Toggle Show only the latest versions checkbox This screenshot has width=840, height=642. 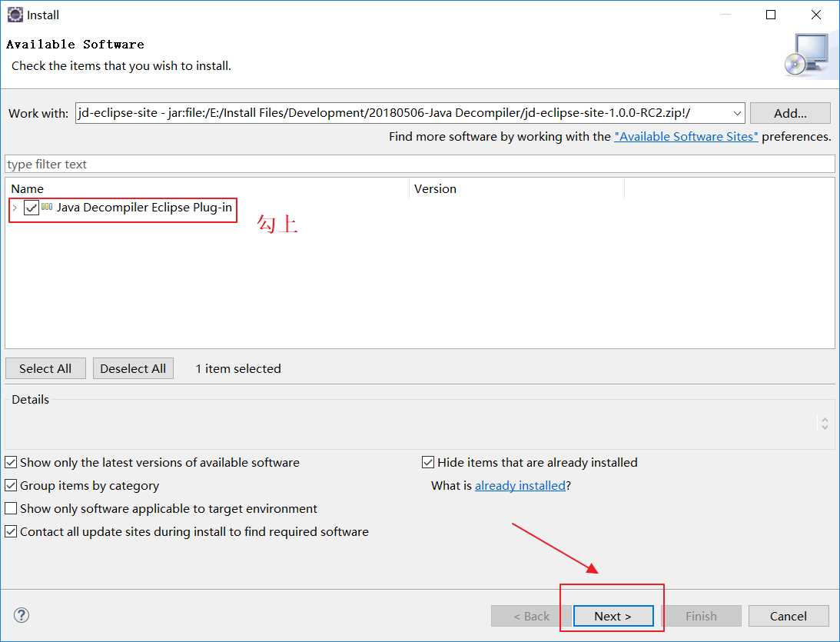[11, 462]
